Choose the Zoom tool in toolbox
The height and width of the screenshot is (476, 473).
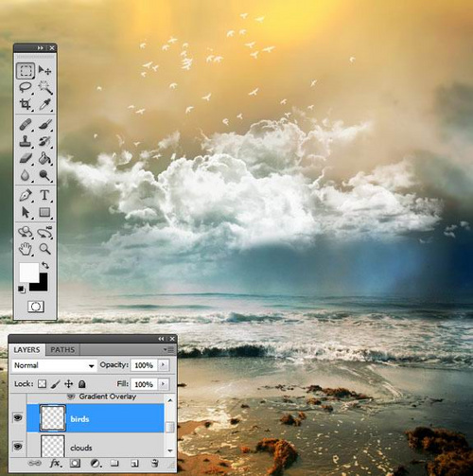(x=44, y=249)
